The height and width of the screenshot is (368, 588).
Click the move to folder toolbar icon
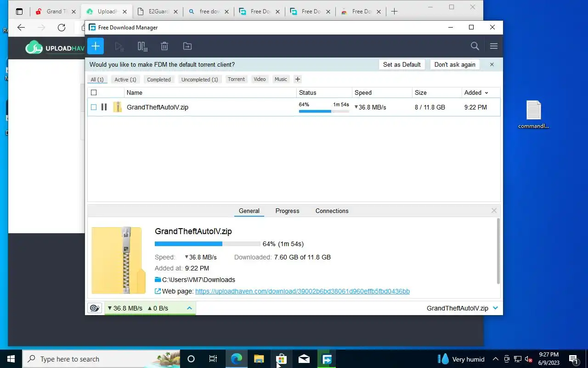click(x=187, y=46)
